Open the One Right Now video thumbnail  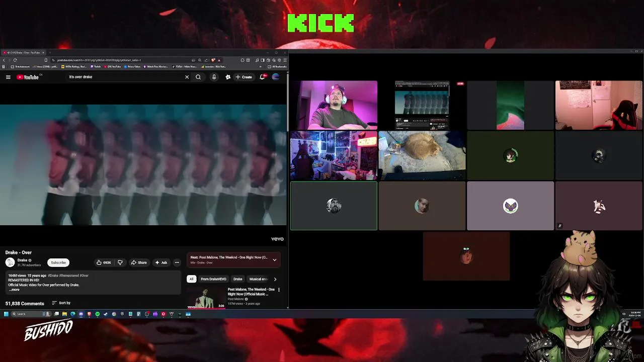[x=206, y=298]
